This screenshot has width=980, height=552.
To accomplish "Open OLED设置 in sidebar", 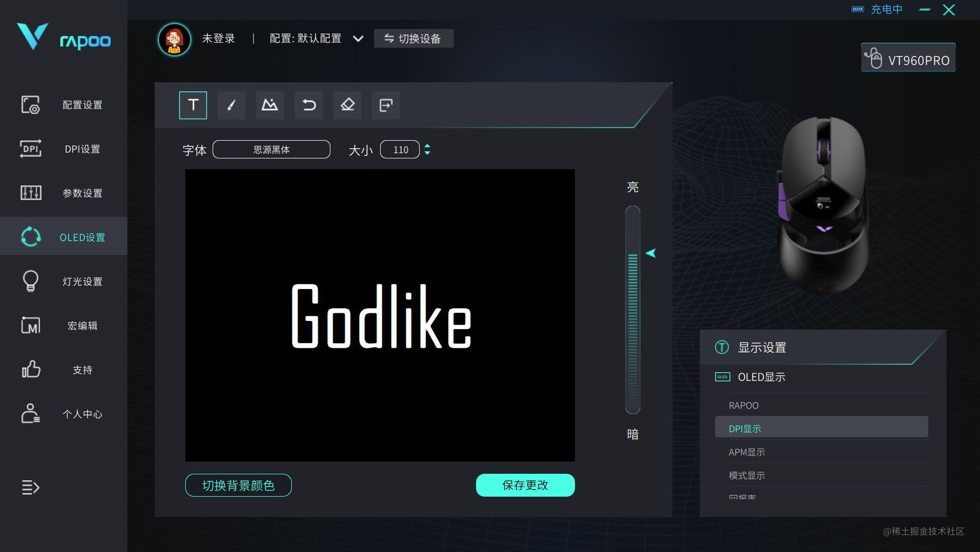I will [63, 236].
